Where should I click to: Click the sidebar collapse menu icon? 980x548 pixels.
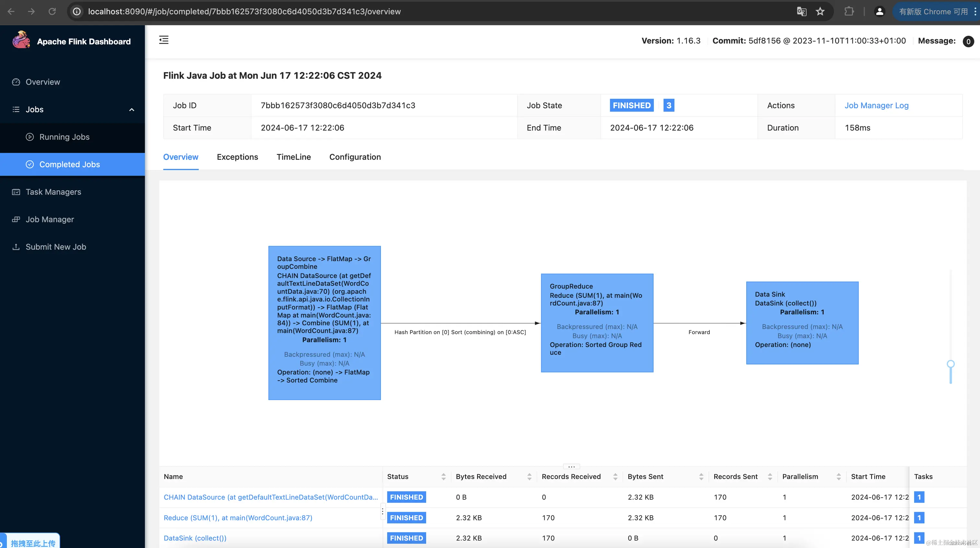(x=164, y=40)
